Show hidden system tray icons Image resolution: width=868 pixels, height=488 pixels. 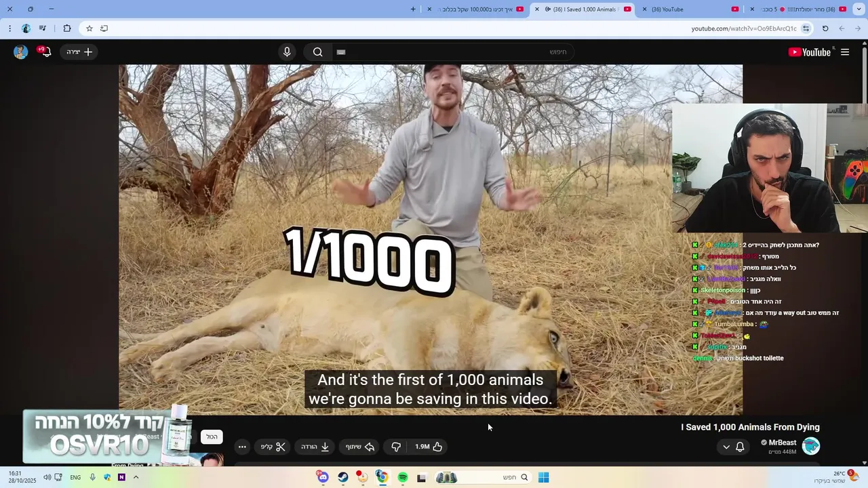[x=136, y=477]
